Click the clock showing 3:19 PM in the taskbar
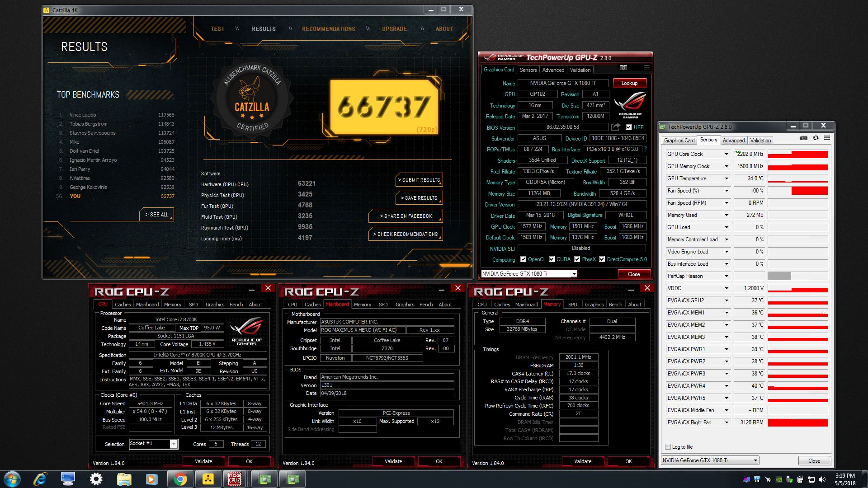The image size is (868, 488). click(x=845, y=476)
